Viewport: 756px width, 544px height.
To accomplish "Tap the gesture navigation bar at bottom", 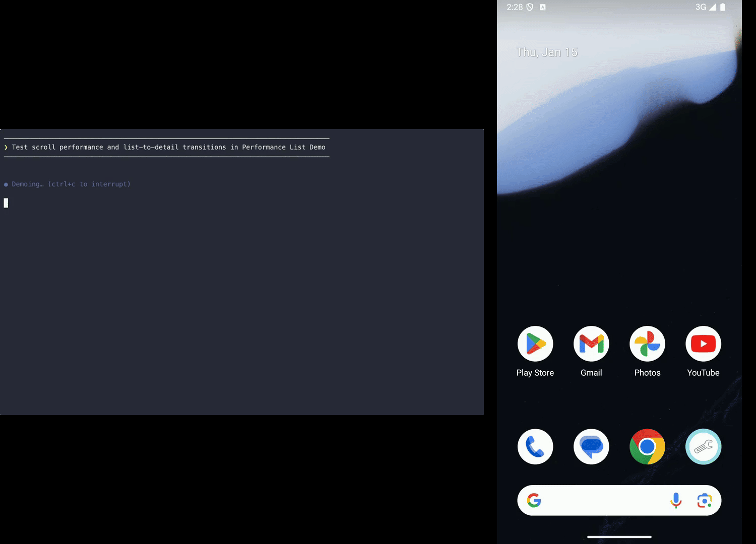I will point(619,537).
